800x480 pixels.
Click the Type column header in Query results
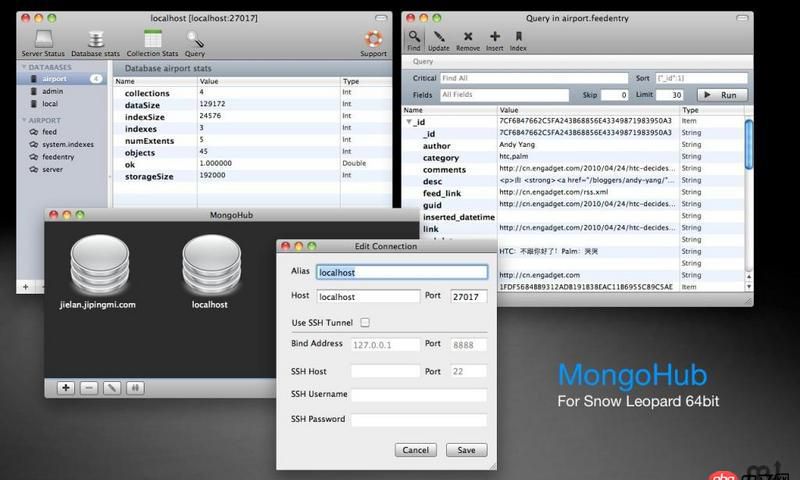tap(712, 110)
